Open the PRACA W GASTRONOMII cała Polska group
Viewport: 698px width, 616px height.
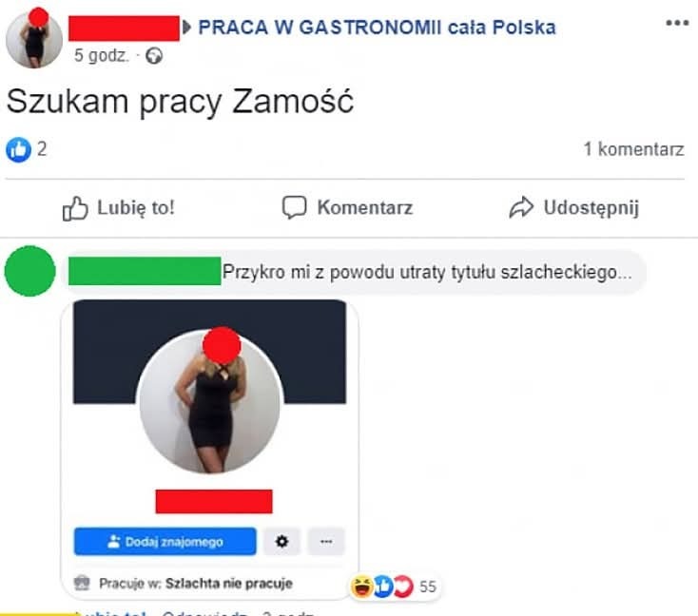coord(377,28)
